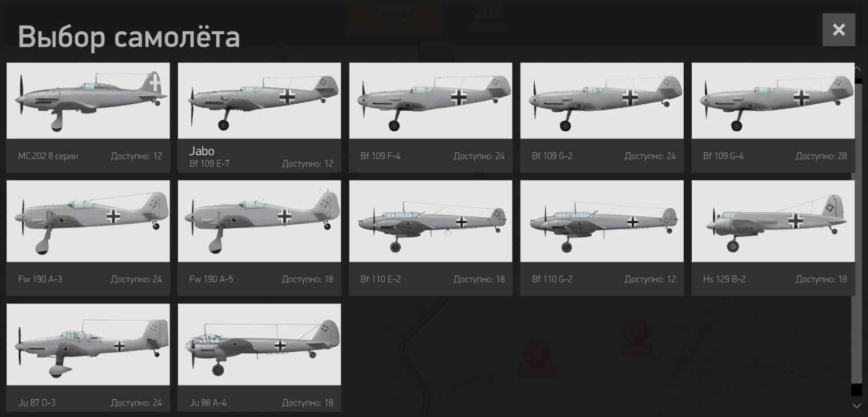Click the scroll down arrow of the list
This screenshot has width=868, height=417.
pos(857,406)
